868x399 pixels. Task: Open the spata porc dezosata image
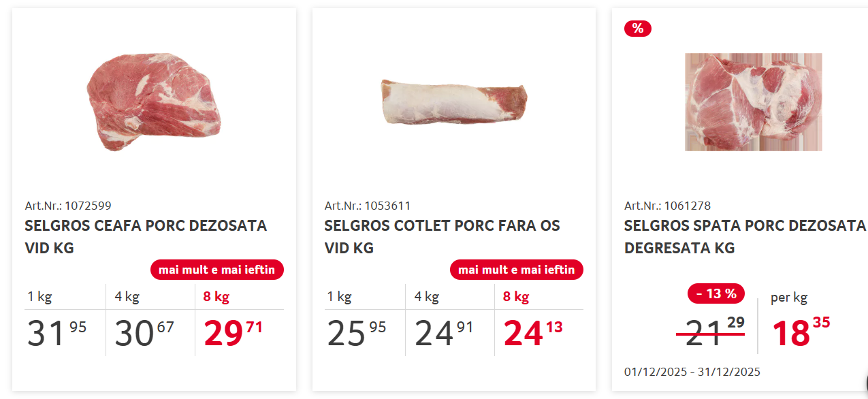click(x=754, y=102)
